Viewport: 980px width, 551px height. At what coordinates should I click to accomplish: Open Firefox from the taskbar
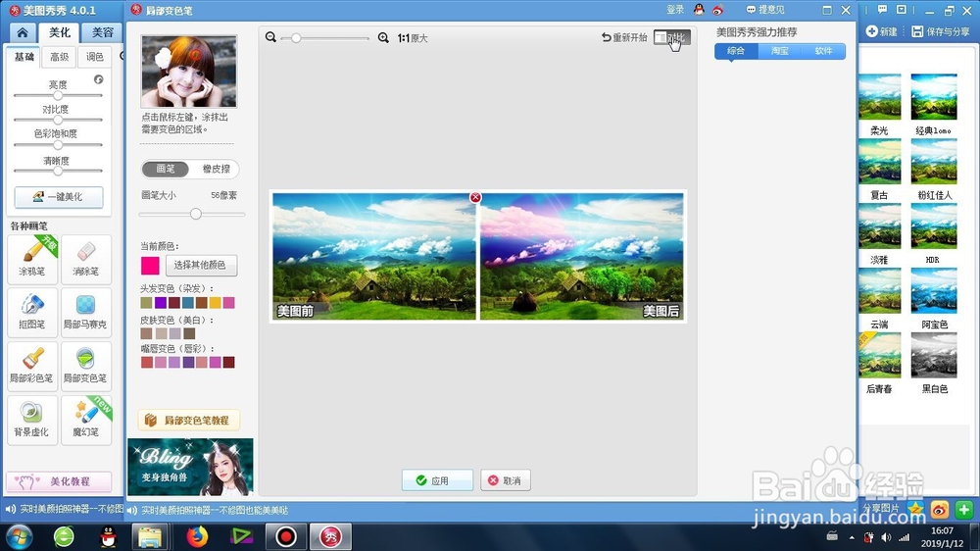click(x=198, y=536)
